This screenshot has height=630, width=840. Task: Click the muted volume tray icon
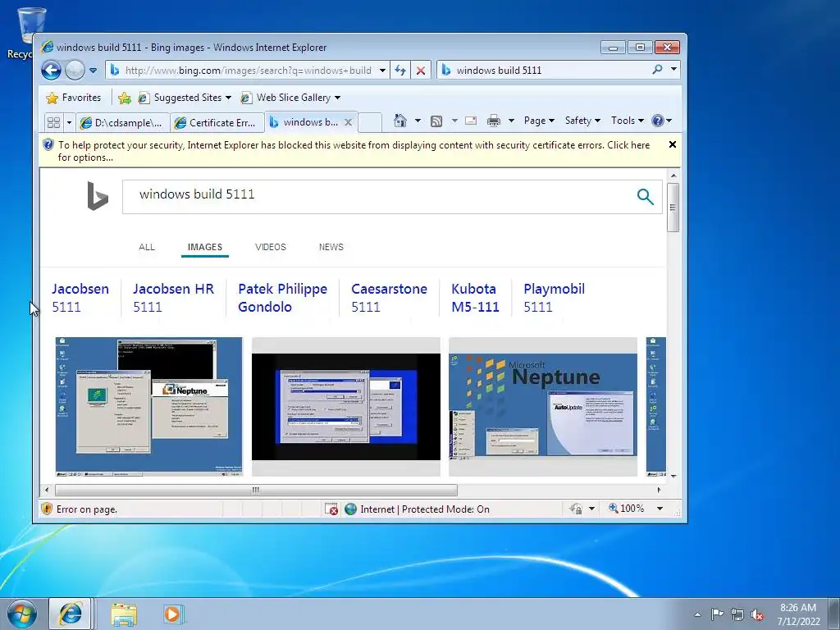tap(757, 614)
